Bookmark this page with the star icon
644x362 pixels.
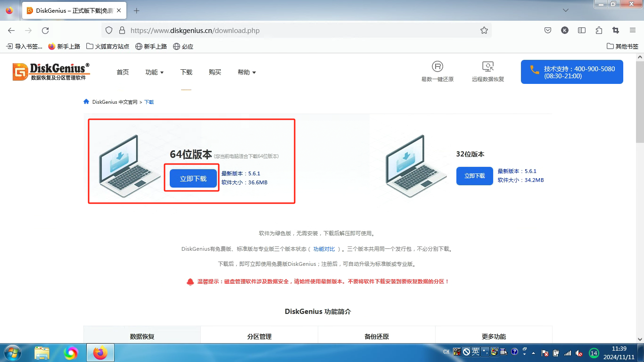(x=484, y=30)
